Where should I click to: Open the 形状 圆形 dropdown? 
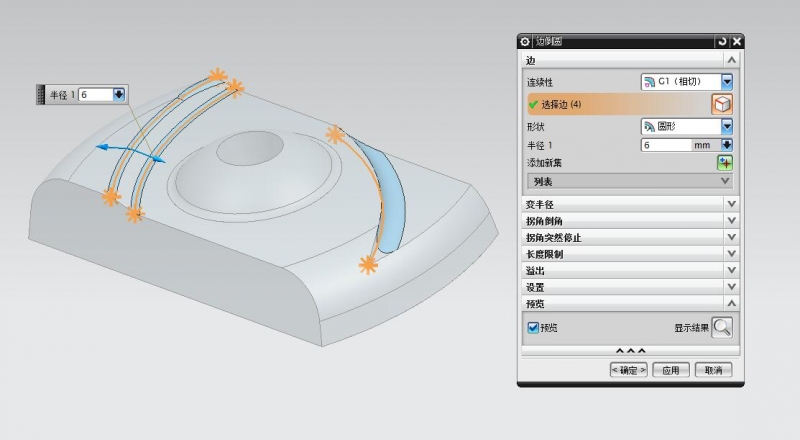tap(727, 126)
